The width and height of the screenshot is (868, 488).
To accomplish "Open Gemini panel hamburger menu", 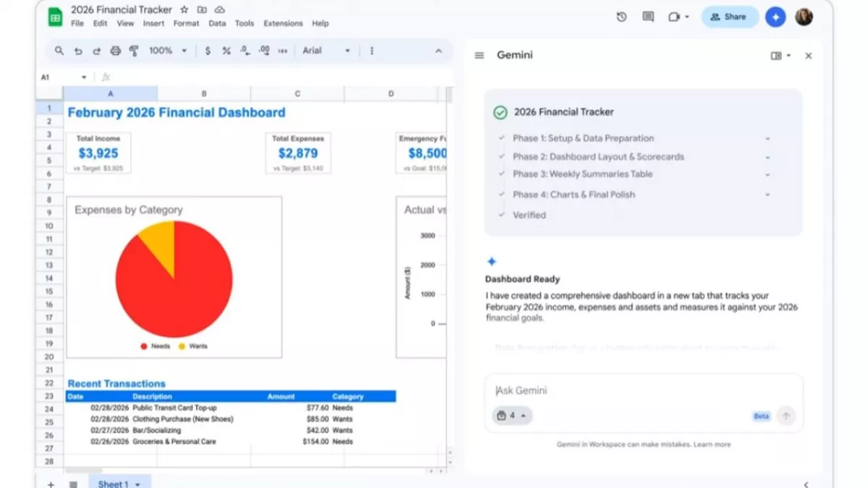I will (479, 56).
